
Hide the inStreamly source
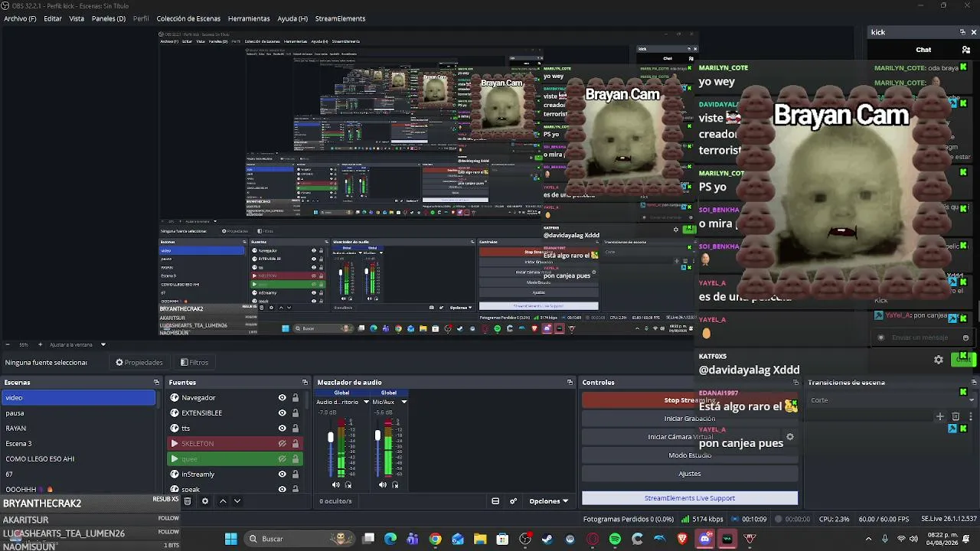tap(283, 474)
